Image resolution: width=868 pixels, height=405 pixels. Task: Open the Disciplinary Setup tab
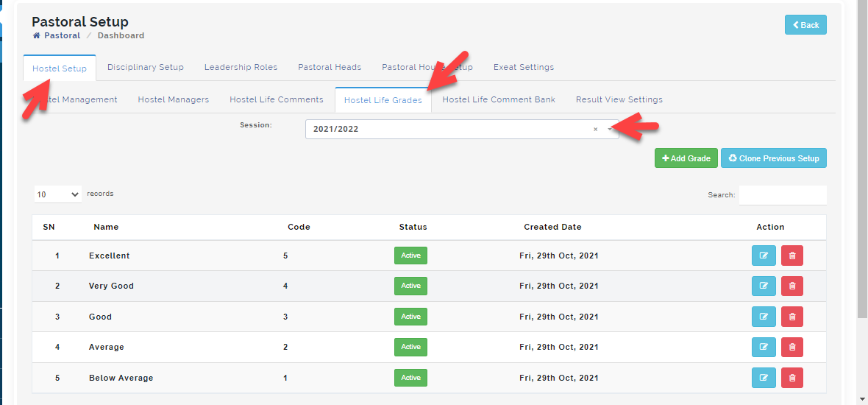(146, 67)
